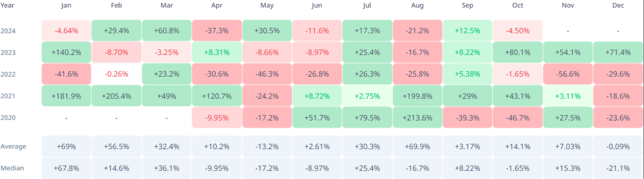Select the 2024 year row label
Screen dimensions: 644x179
tap(8, 31)
